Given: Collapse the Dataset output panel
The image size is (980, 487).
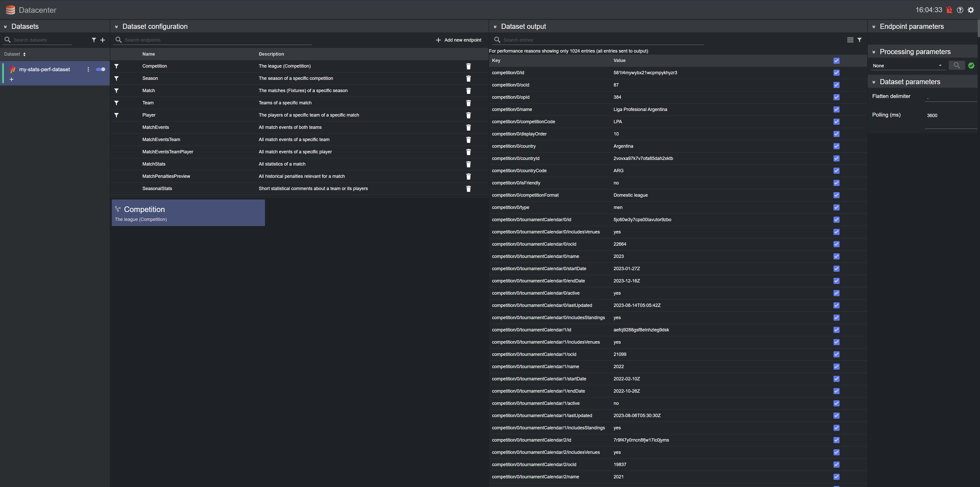Looking at the screenshot, I should tap(495, 27).
